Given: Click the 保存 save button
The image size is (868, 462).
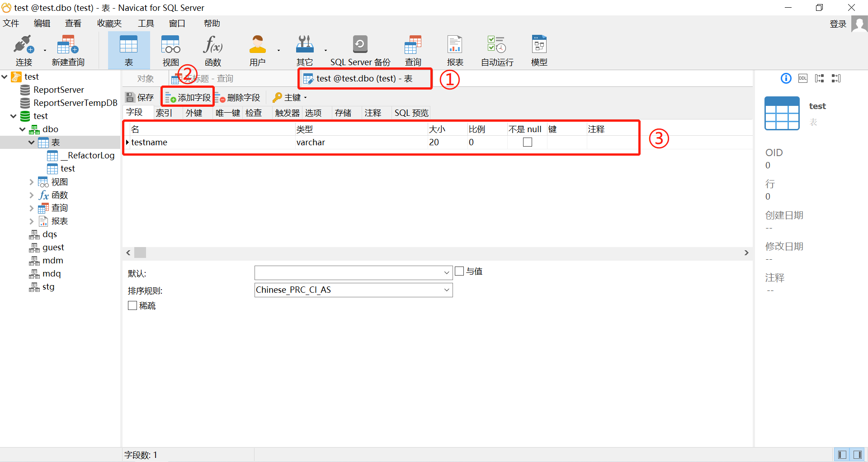Looking at the screenshot, I should coord(140,97).
